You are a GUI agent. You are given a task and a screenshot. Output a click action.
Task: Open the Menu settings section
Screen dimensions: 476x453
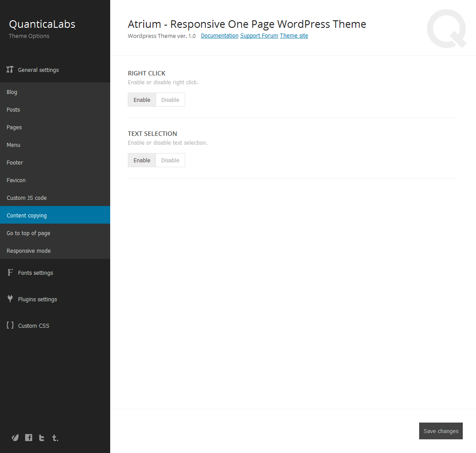coord(55,145)
